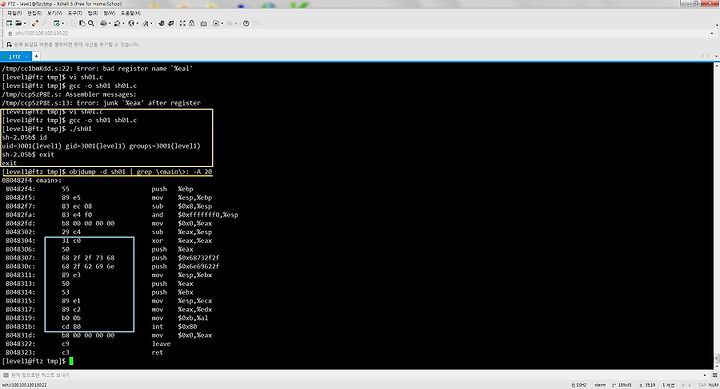Click the "./sh01" command line

(x=47, y=129)
